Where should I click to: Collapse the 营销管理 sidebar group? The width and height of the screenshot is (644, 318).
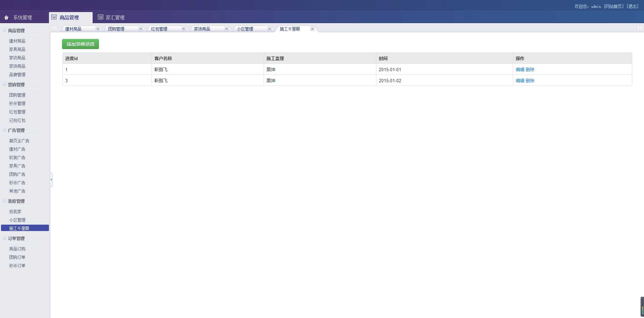[x=4, y=84]
